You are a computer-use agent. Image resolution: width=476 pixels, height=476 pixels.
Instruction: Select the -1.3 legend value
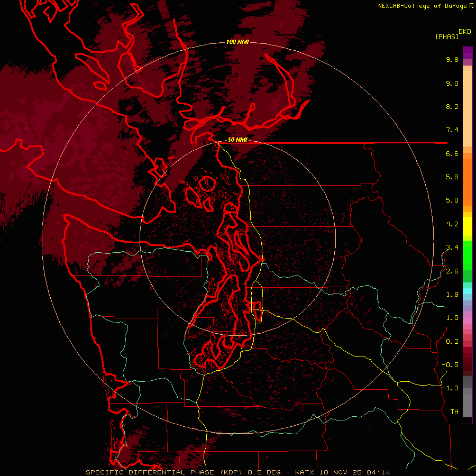pos(450,388)
